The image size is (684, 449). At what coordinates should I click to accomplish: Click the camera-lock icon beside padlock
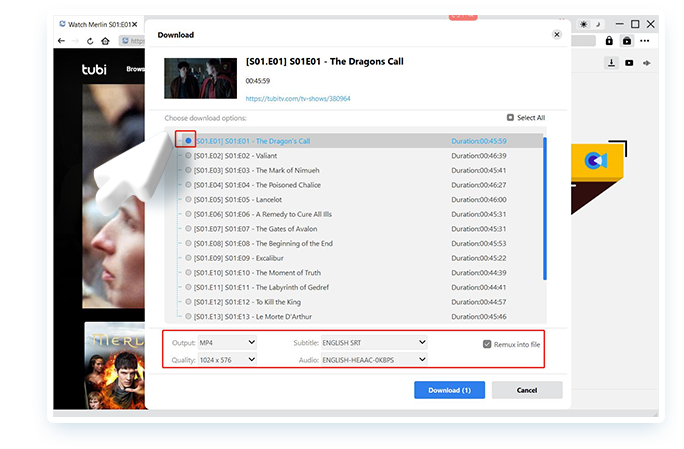627,41
